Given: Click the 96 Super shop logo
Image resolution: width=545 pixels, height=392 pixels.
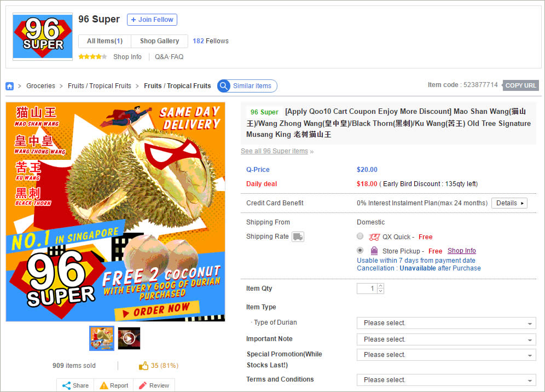Looking at the screenshot, I should [43, 37].
